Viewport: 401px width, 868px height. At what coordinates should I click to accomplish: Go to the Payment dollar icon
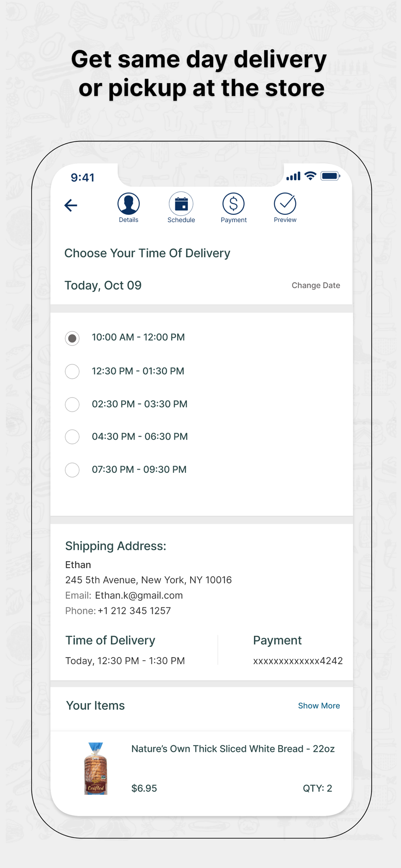point(233,204)
